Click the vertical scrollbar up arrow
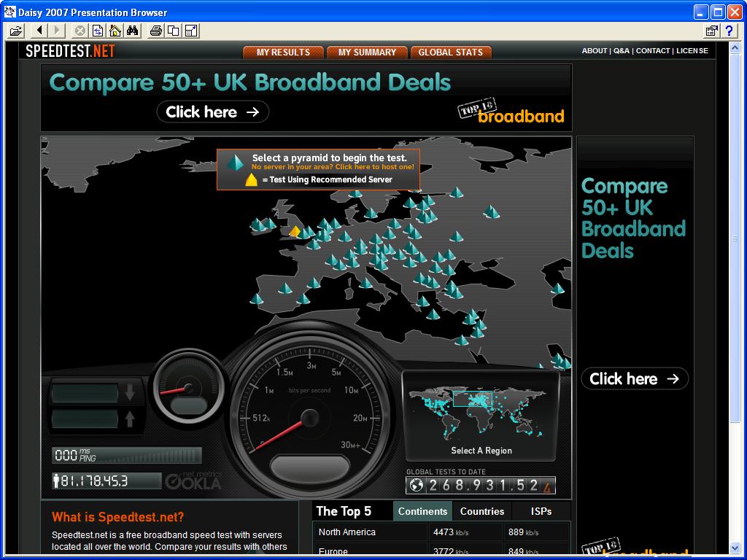This screenshot has width=747, height=560. click(734, 48)
